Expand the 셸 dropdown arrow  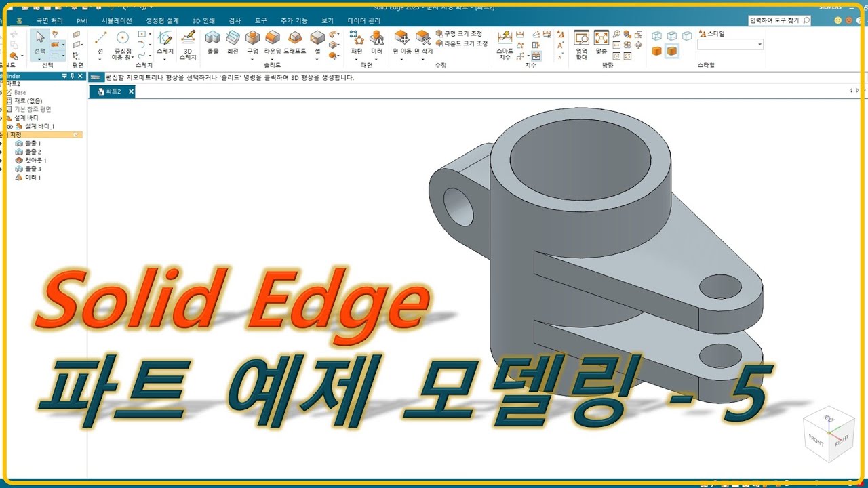pos(317,60)
